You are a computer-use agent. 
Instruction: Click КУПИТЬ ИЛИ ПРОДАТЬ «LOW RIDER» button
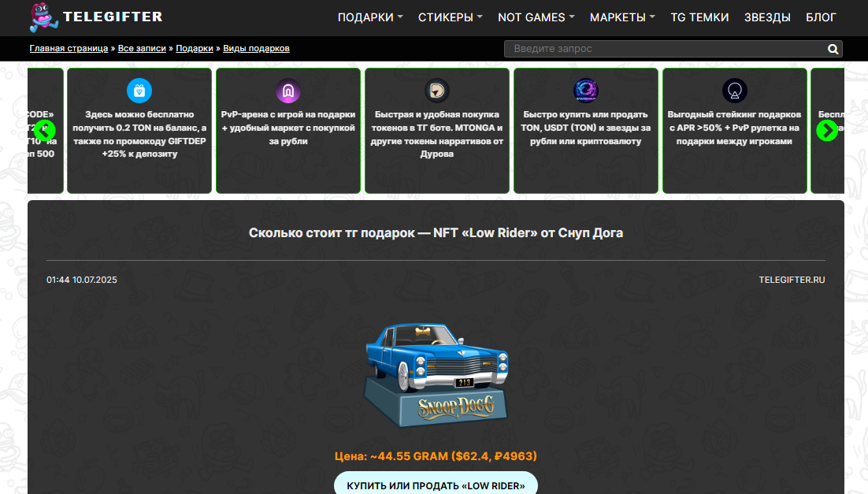(x=436, y=485)
